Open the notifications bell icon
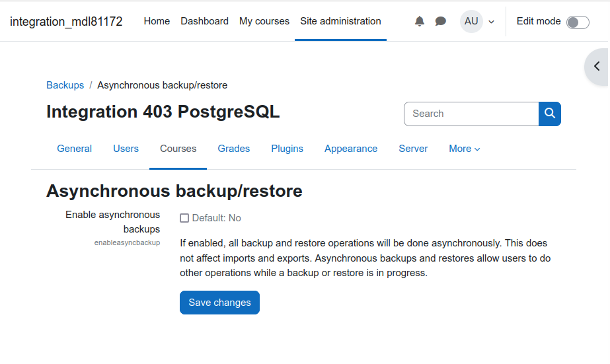 (x=420, y=21)
